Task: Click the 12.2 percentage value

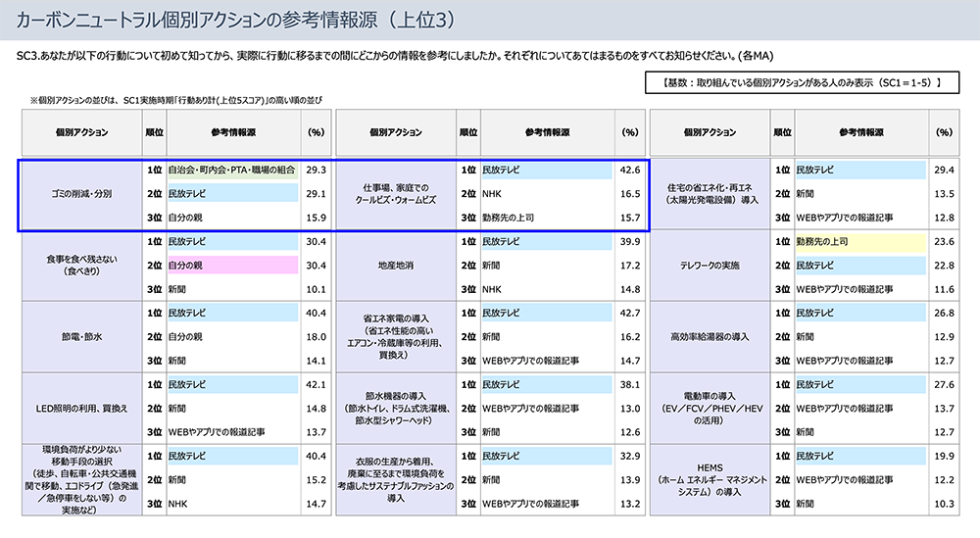Action: point(945,480)
